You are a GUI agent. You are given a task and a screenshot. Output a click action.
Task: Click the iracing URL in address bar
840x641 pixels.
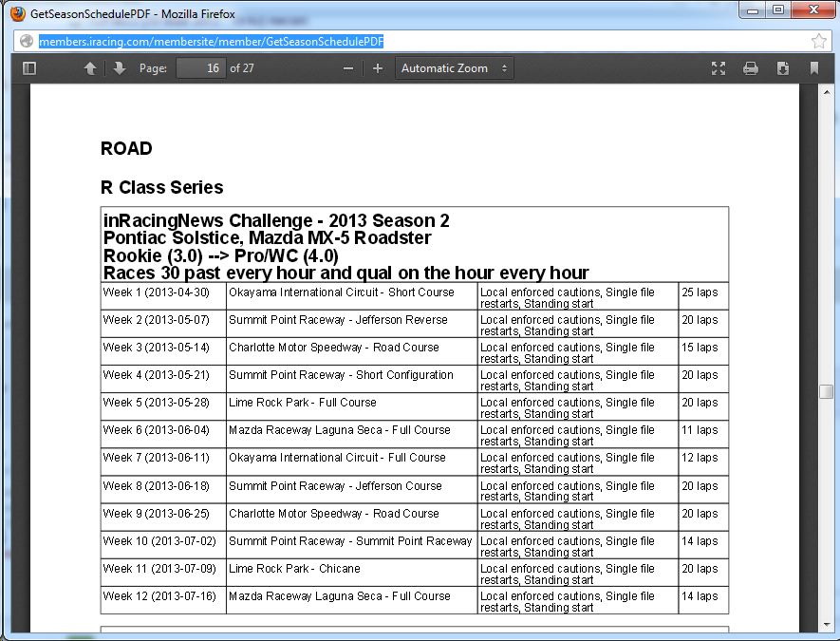(x=211, y=41)
